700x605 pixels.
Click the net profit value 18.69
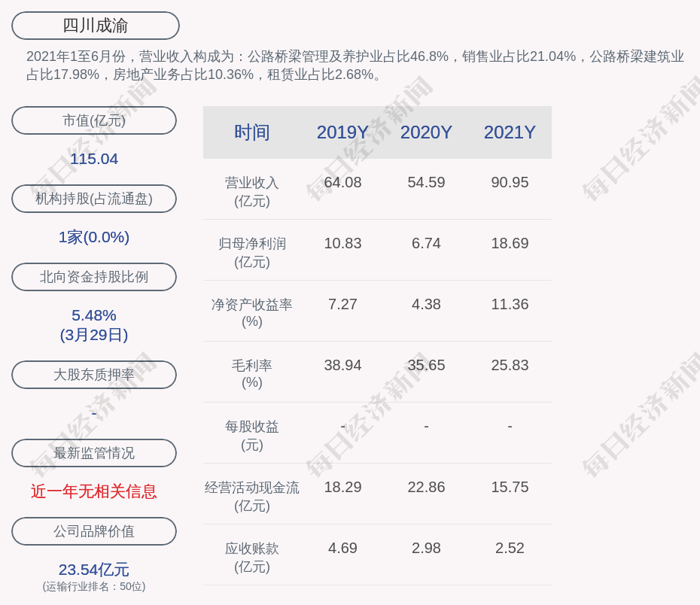pyautogui.click(x=510, y=244)
